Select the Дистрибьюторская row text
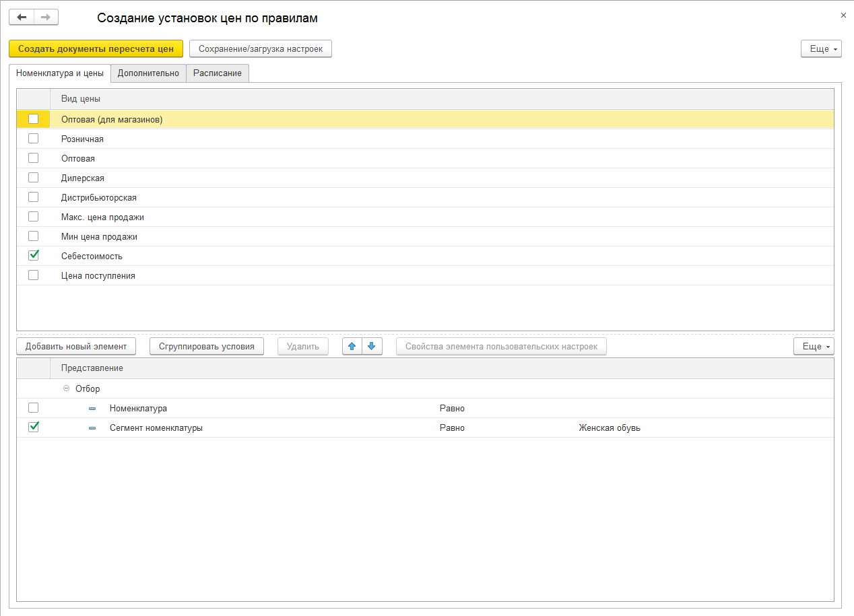The image size is (854, 616). pyautogui.click(x=99, y=198)
